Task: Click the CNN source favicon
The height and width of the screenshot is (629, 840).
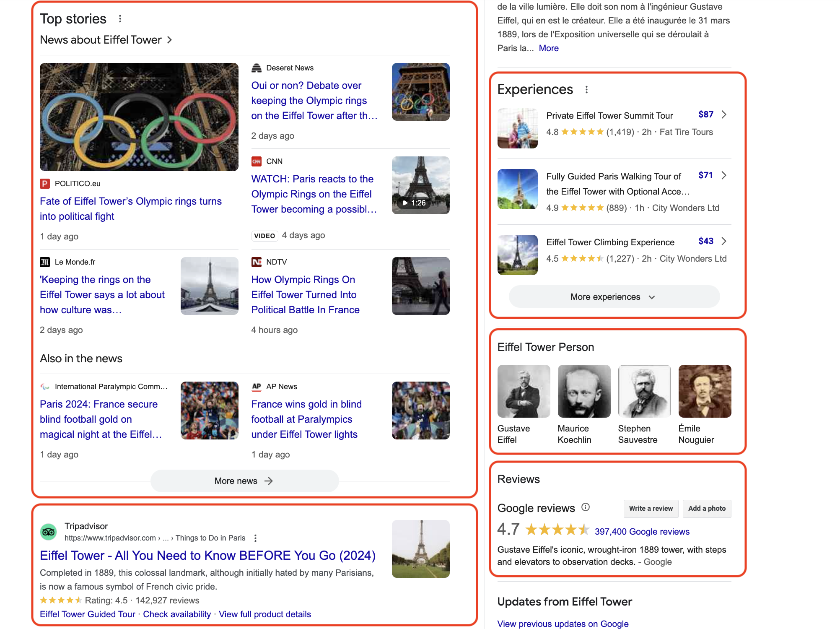Action: pyautogui.click(x=257, y=161)
